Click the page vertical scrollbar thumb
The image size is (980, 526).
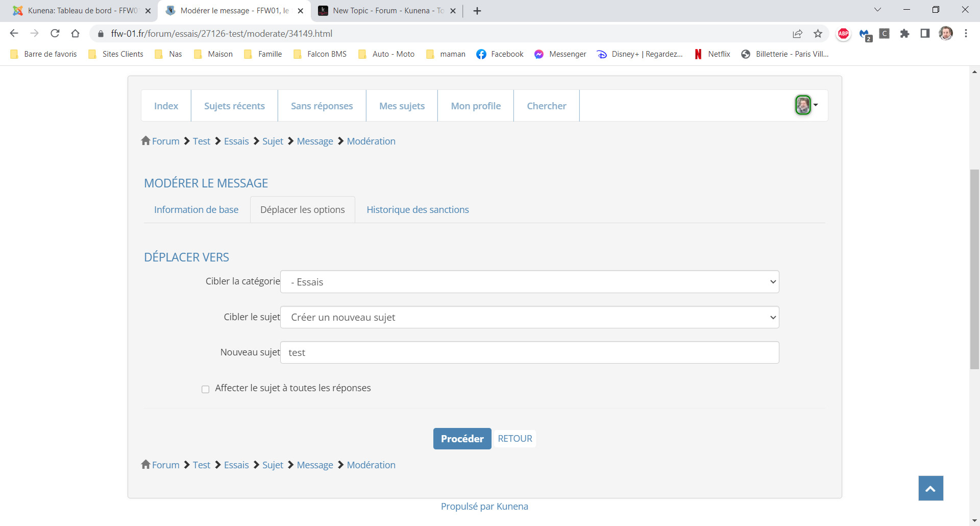point(974,269)
